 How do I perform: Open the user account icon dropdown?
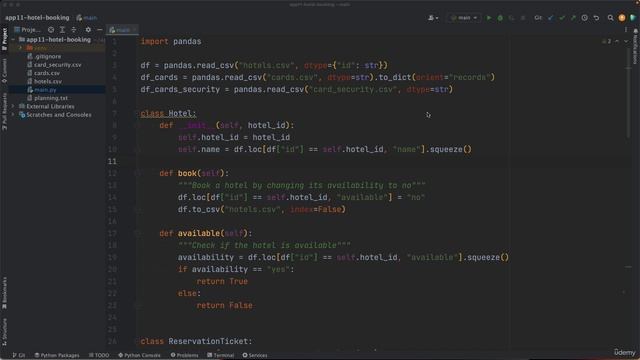pyautogui.click(x=433, y=18)
